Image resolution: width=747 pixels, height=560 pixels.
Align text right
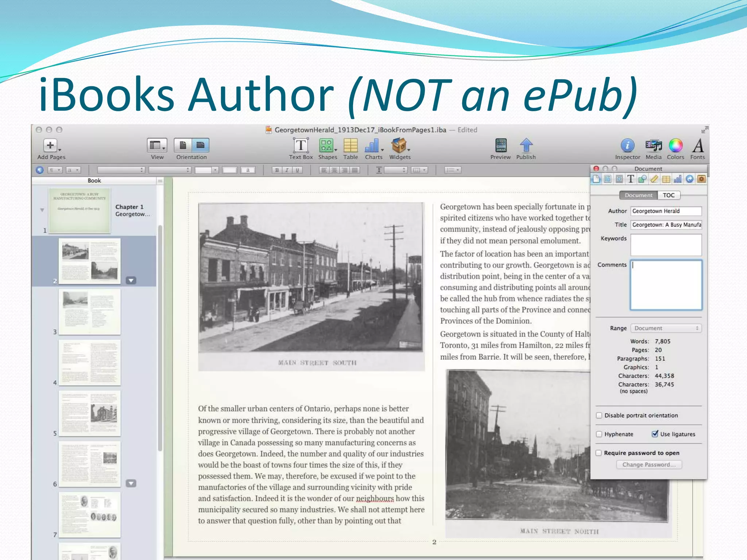(x=344, y=170)
